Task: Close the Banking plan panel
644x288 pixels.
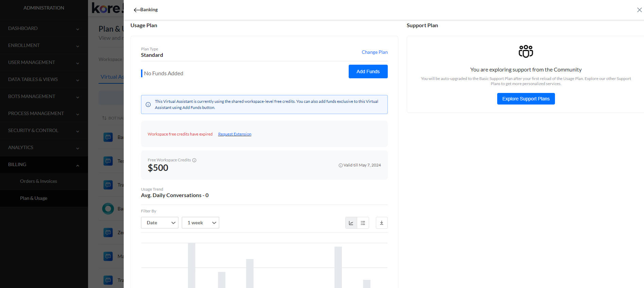Action: [x=639, y=10]
